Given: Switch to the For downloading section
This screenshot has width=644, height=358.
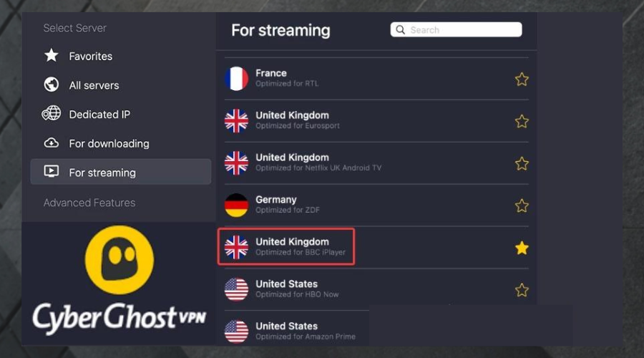Looking at the screenshot, I should 109,143.
